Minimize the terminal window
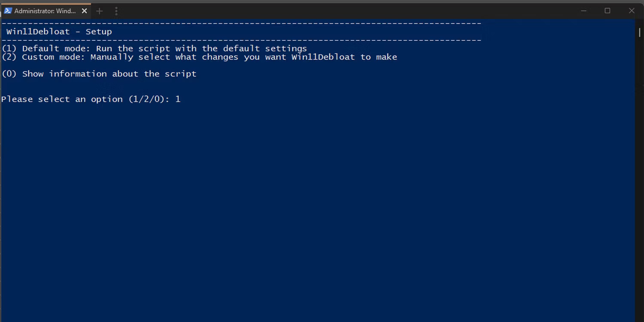Image resolution: width=644 pixels, height=322 pixels. coord(583,11)
